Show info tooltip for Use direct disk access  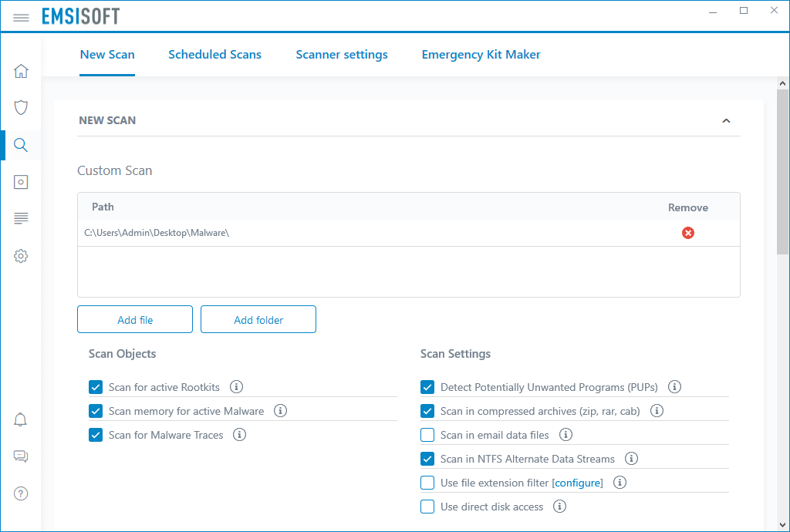pos(559,507)
